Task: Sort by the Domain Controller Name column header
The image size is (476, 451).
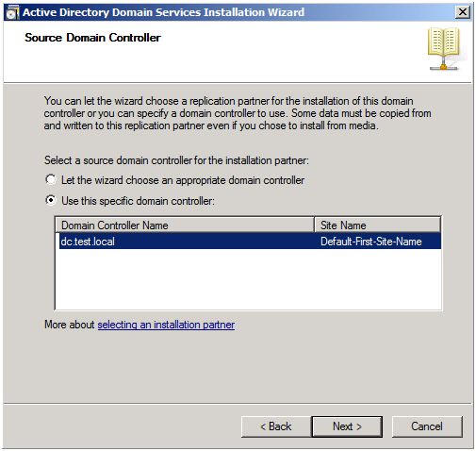Action: coord(185,225)
